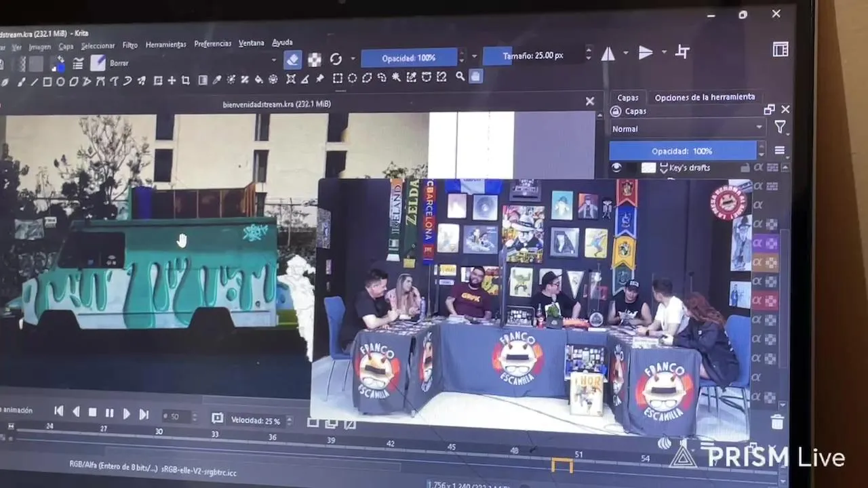Select the Move tool
Image resolution: width=868 pixels, height=488 pixels.
(172, 80)
